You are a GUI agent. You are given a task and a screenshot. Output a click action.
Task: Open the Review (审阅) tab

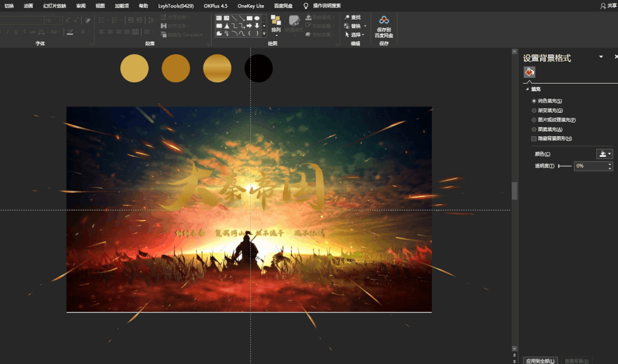[x=81, y=6]
